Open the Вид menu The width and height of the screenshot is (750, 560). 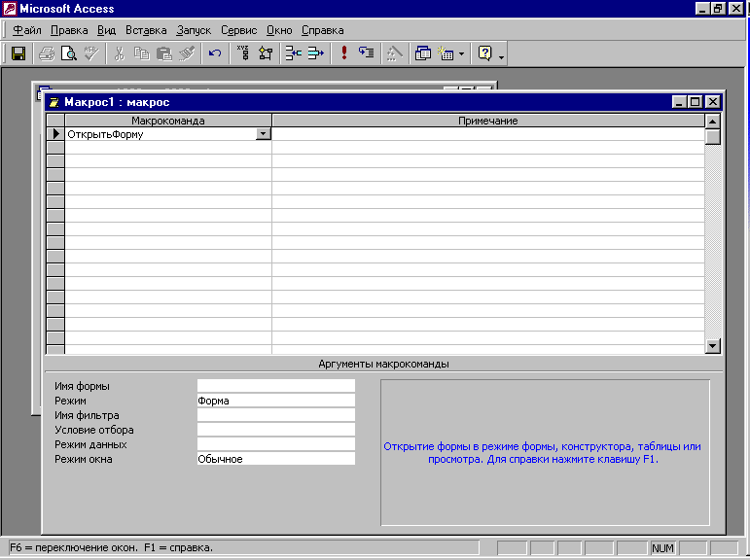[x=107, y=30]
